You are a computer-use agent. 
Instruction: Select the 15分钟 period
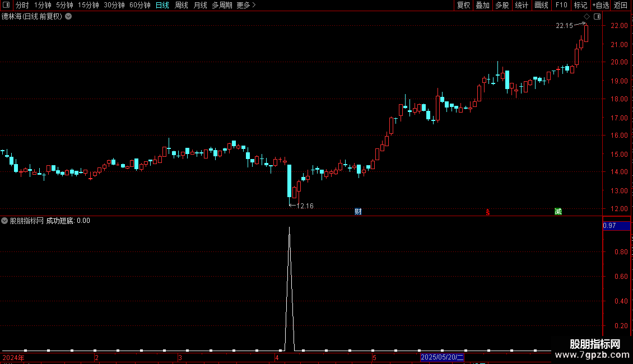(89, 5)
